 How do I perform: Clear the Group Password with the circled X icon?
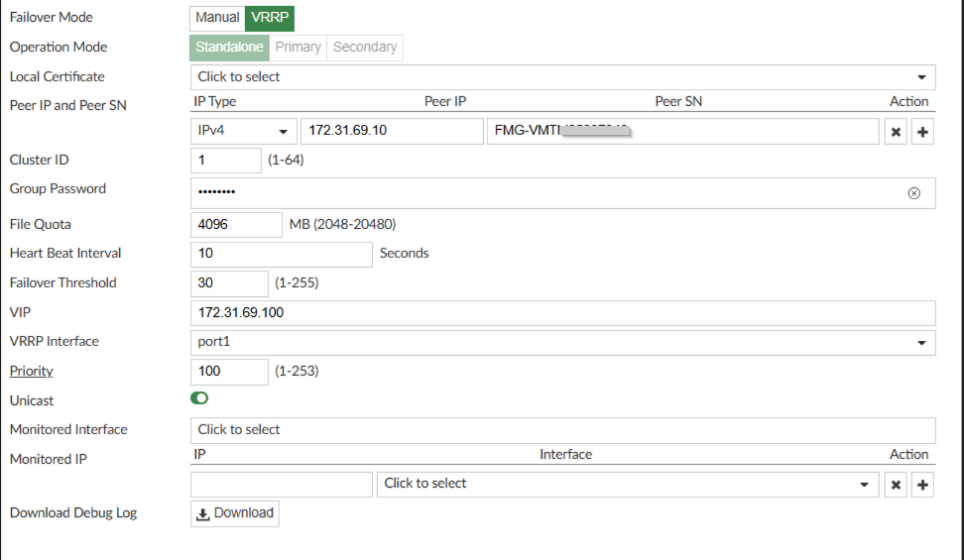point(914,193)
